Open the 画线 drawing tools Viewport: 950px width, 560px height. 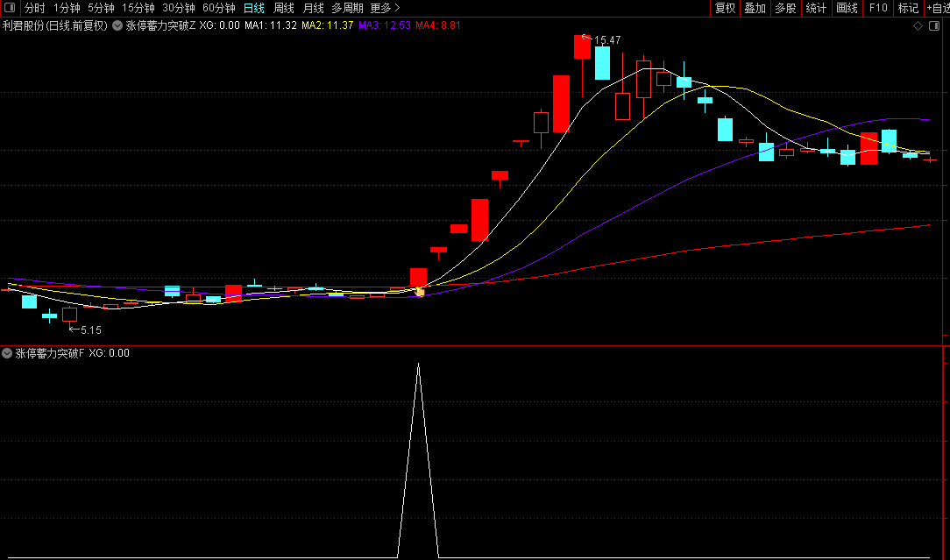[x=847, y=8]
